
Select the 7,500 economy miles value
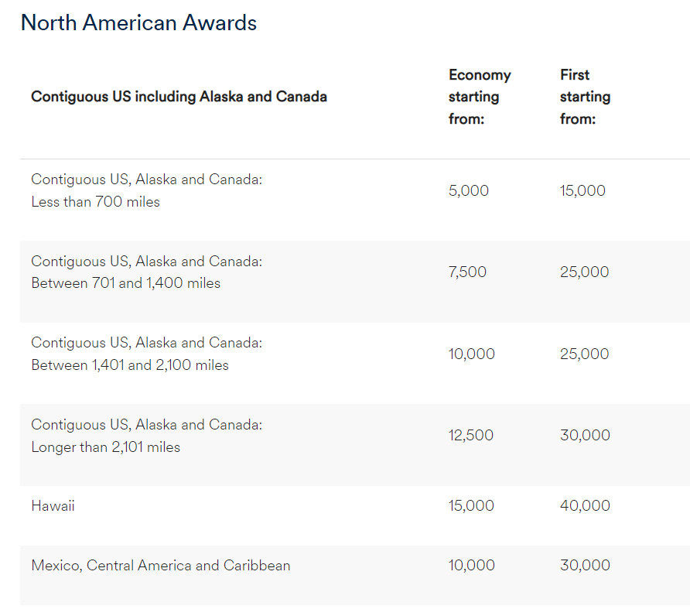(467, 272)
